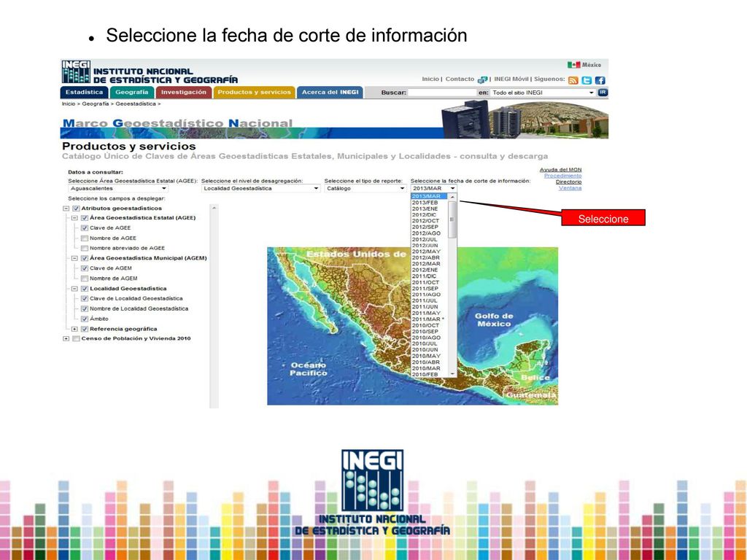
Task: Expand the Referencia geográfica node
Action: pos(74,329)
